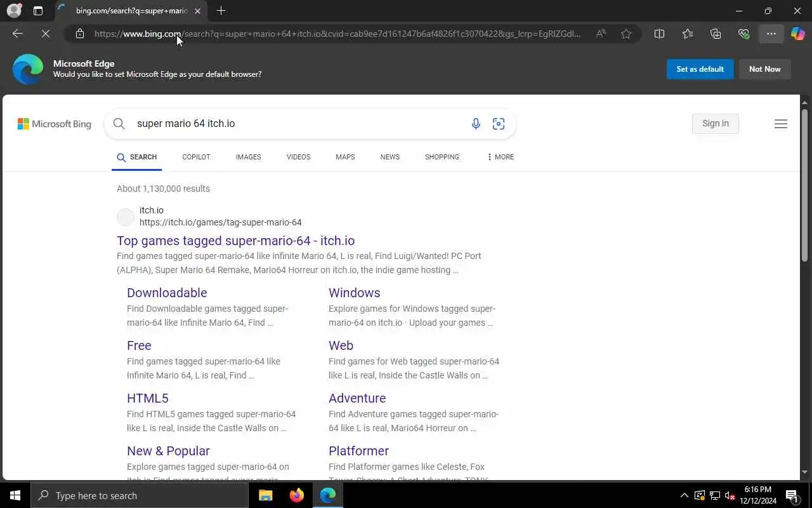Open Copilot sidebar icon
The width and height of the screenshot is (812, 508).
pyautogui.click(x=798, y=34)
